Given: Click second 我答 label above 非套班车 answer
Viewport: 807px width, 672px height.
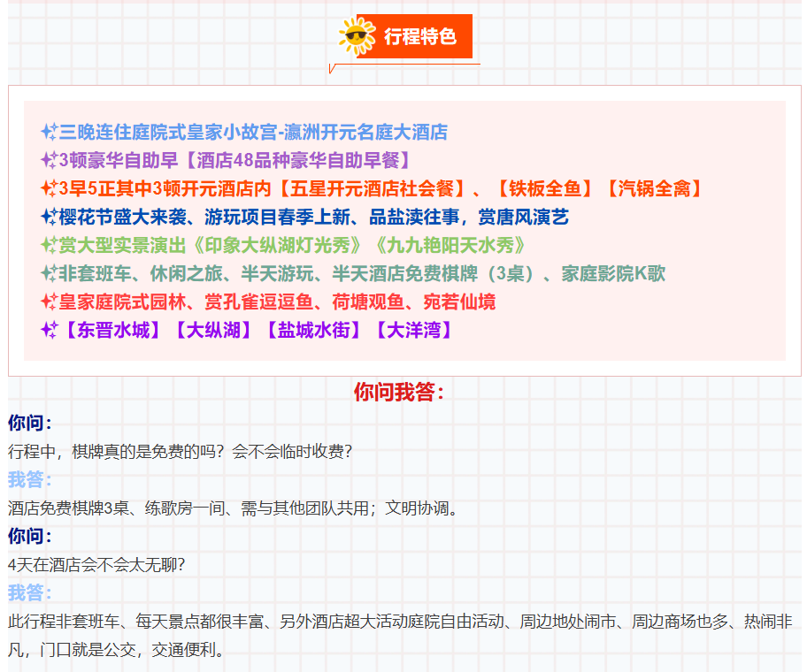Looking at the screenshot, I should point(30,592).
